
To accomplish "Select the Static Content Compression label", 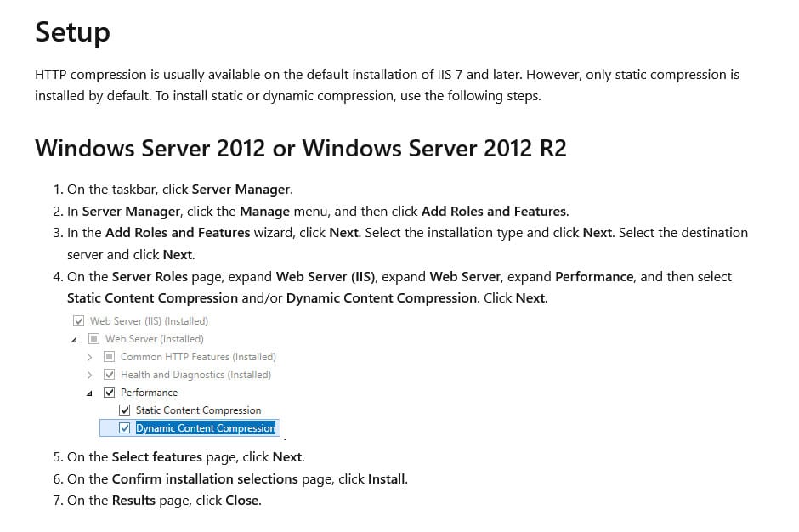I will click(198, 410).
